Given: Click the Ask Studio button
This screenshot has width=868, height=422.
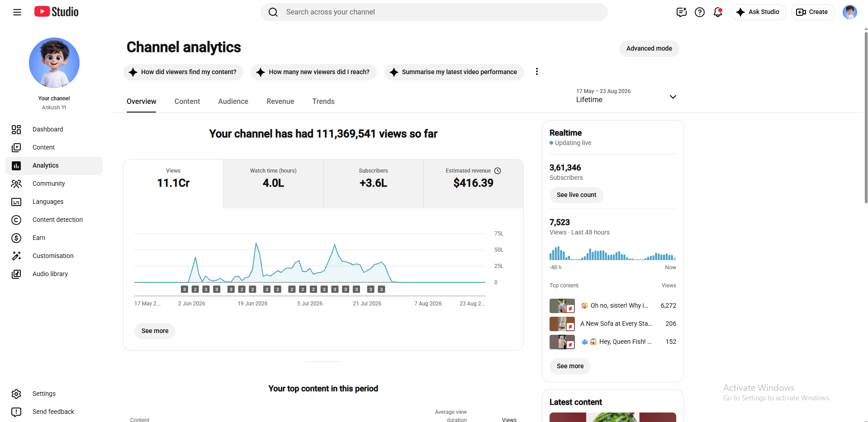Looking at the screenshot, I should coord(758,12).
